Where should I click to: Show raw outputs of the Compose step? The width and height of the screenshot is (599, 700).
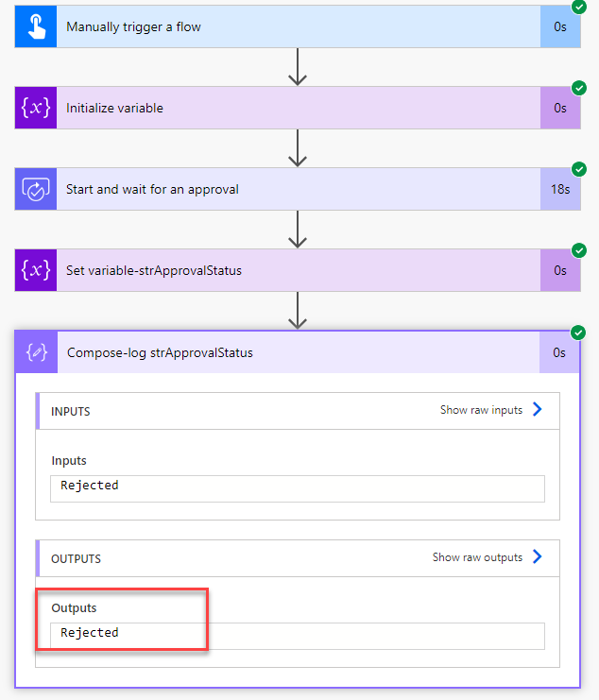(488, 557)
